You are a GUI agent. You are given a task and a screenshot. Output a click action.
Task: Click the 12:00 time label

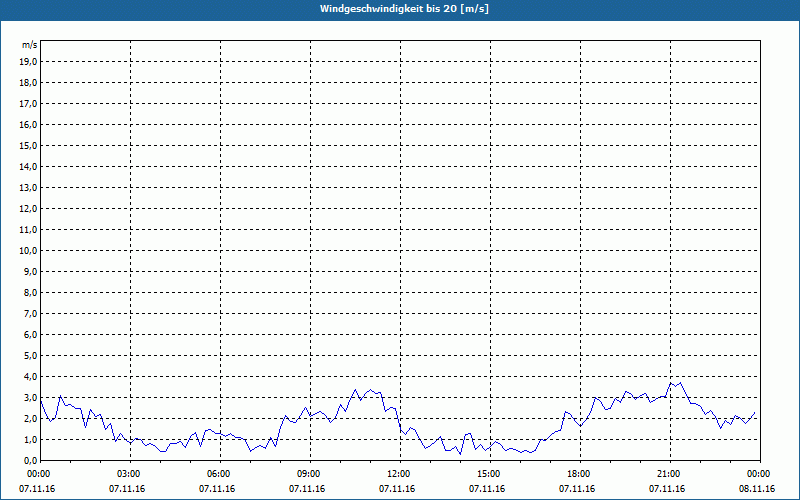400,474
